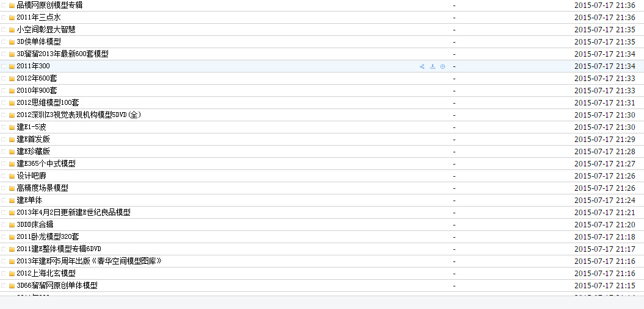Click folder icon of 2012年600套
This screenshot has height=309, width=644.
click(12, 79)
